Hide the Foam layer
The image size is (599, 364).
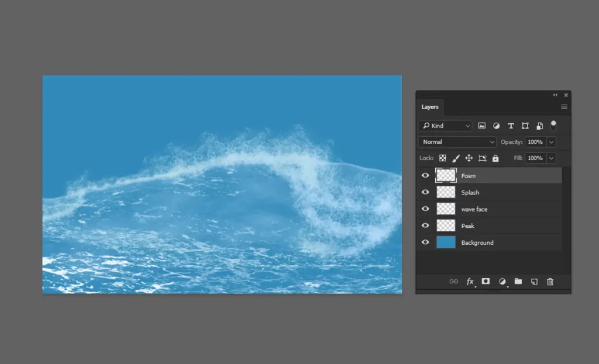[x=425, y=175]
